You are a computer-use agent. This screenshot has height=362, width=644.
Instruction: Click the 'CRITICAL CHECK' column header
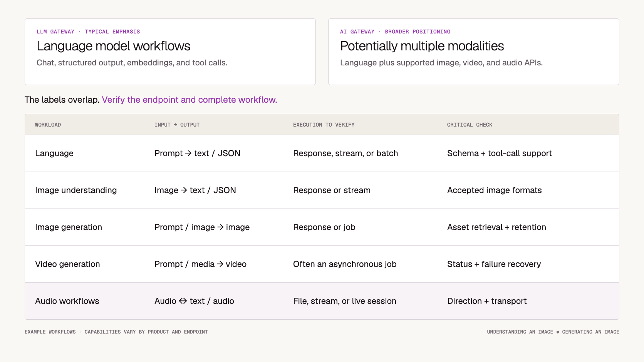pyautogui.click(x=470, y=125)
